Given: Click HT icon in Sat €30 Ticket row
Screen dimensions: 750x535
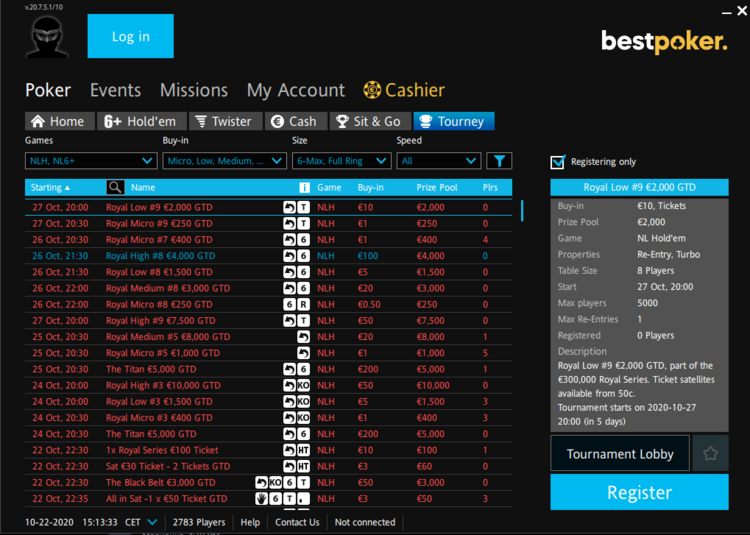Looking at the screenshot, I should [x=303, y=466].
